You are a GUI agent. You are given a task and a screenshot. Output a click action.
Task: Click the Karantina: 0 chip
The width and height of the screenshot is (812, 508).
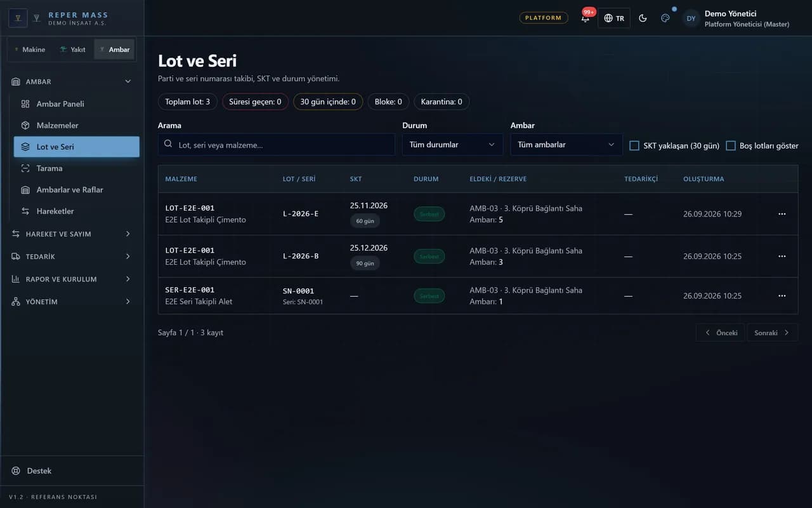(x=442, y=102)
